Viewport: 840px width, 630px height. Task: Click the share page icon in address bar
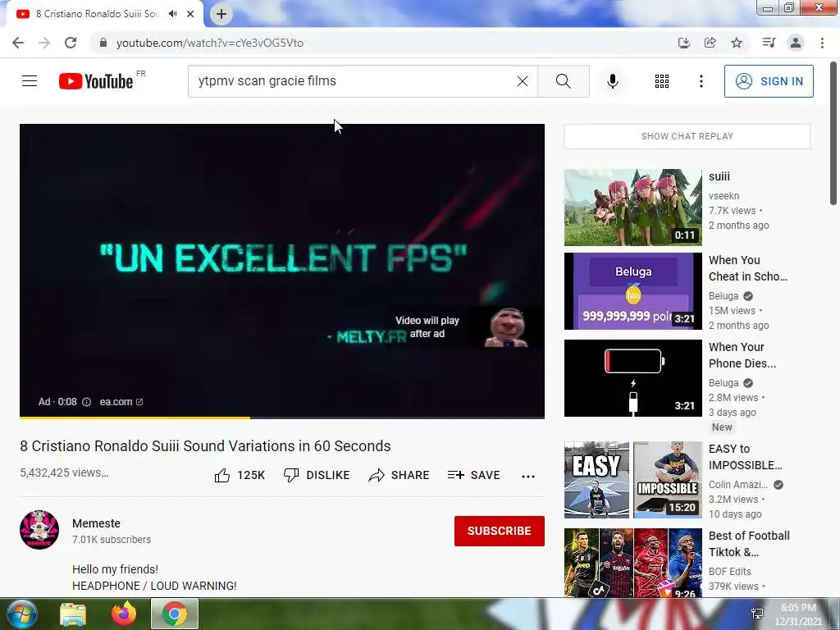[710, 43]
